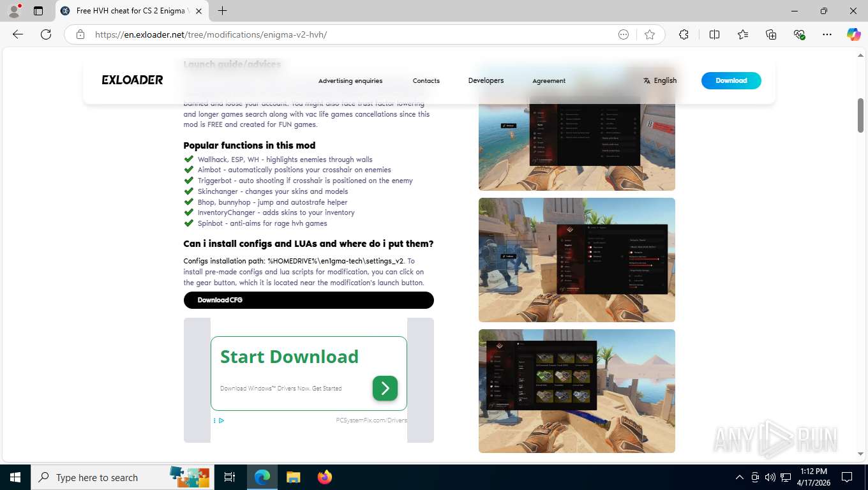Open third screenshot showing skins inventory
Image resolution: width=868 pixels, height=490 pixels.
pyautogui.click(x=576, y=391)
